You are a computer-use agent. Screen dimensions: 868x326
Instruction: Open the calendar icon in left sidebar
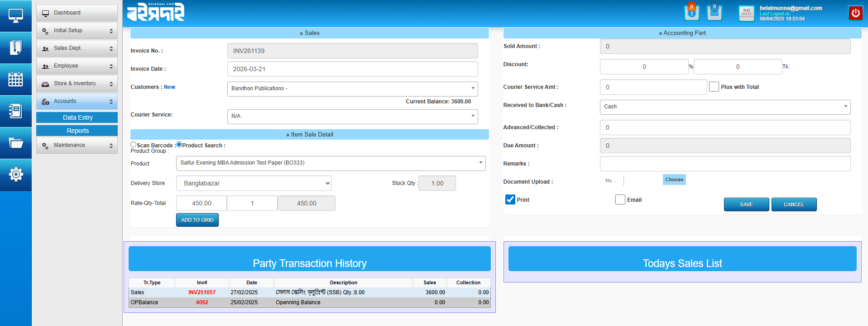click(15, 79)
